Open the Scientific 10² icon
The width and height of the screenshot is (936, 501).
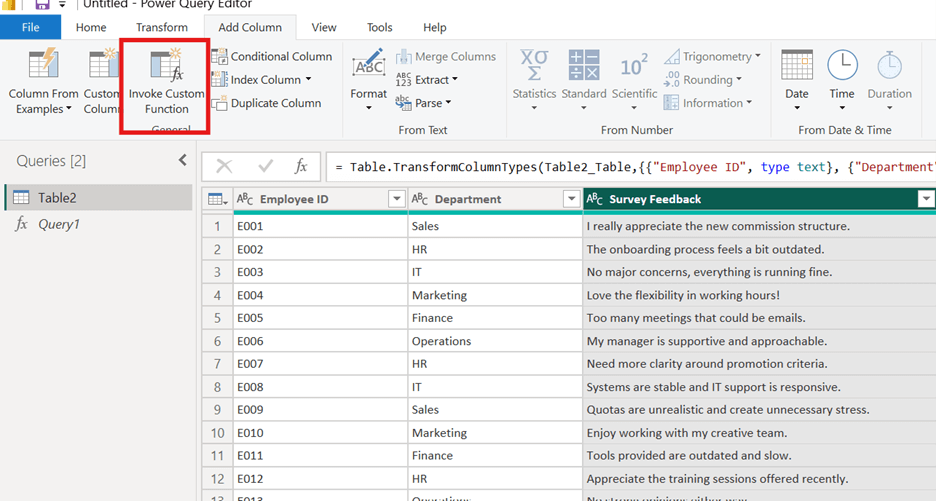point(634,64)
